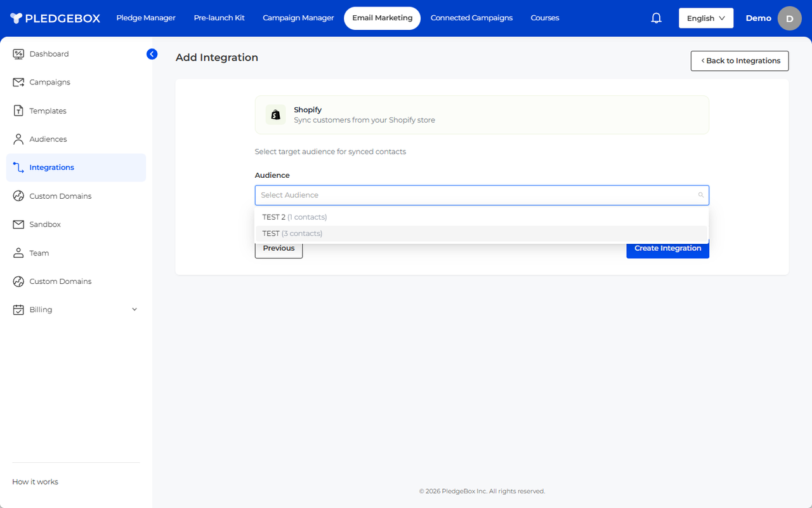Click the Team icon in the sidebar
Viewport: 812px width, 508px height.
18,253
